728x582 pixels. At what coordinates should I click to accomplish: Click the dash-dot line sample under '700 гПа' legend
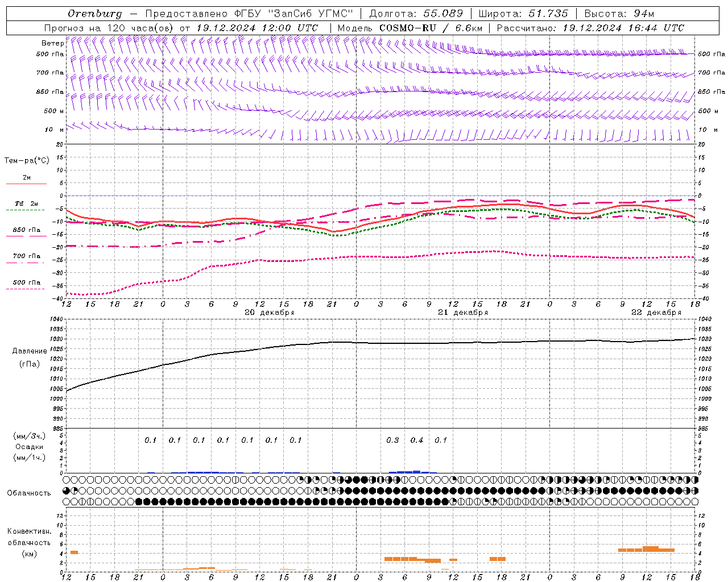click(26, 263)
